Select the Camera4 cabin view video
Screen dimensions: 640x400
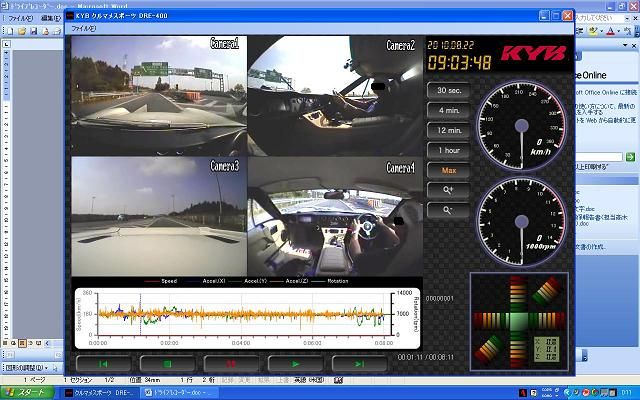click(335, 217)
